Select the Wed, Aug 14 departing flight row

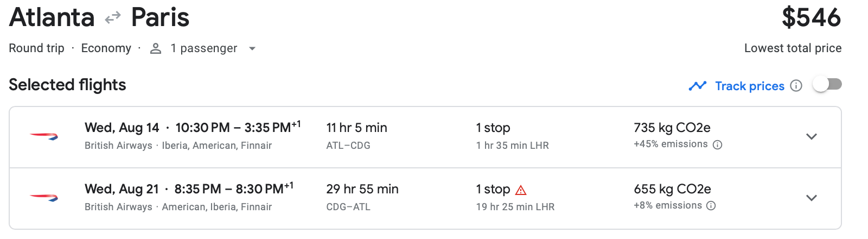pyautogui.click(x=425, y=137)
